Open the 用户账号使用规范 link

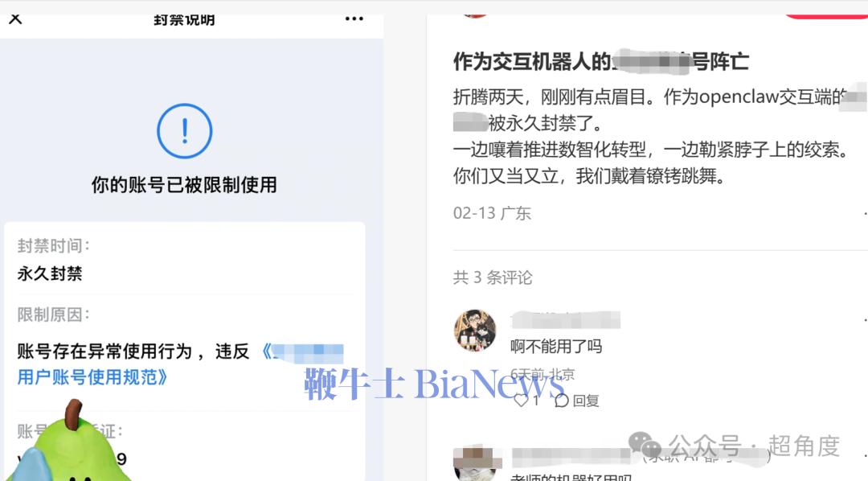(92, 377)
